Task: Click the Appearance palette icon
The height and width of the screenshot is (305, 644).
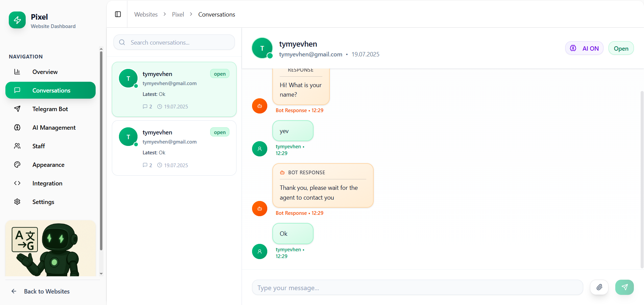Action: click(17, 164)
